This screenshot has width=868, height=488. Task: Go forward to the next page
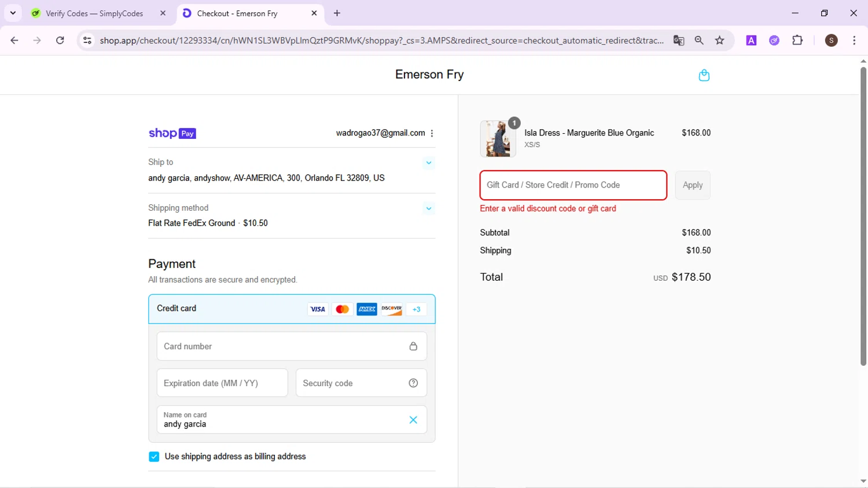pos(37,41)
